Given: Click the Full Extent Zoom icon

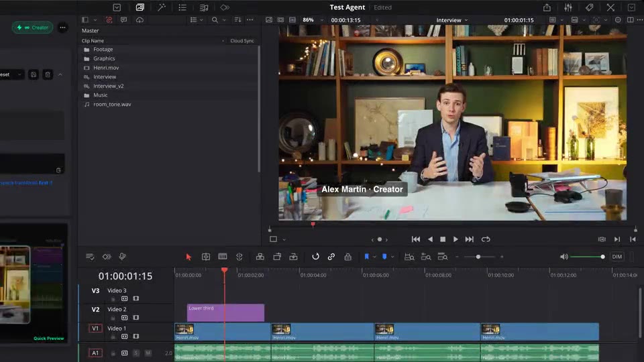Looking at the screenshot, I should point(409,257).
